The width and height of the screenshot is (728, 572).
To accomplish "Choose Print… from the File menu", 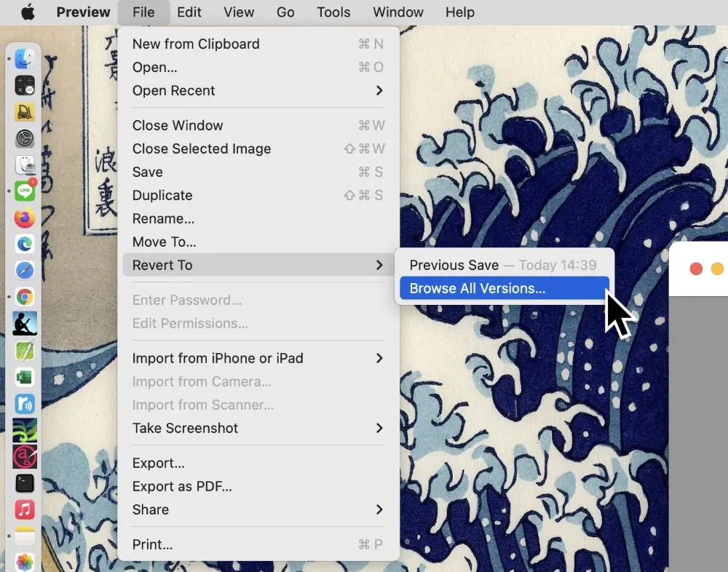I will [x=258, y=544].
